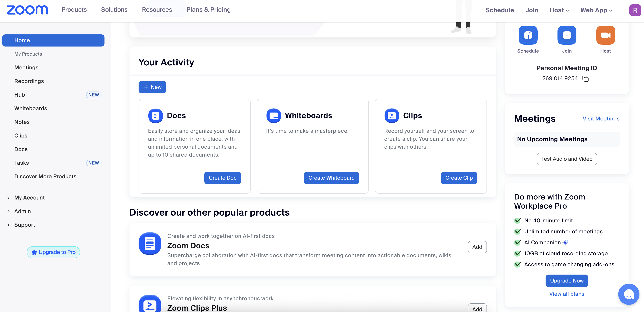The width and height of the screenshot is (644, 312).
Task: Click the Zoom Clips Plus product icon
Action: point(150,304)
